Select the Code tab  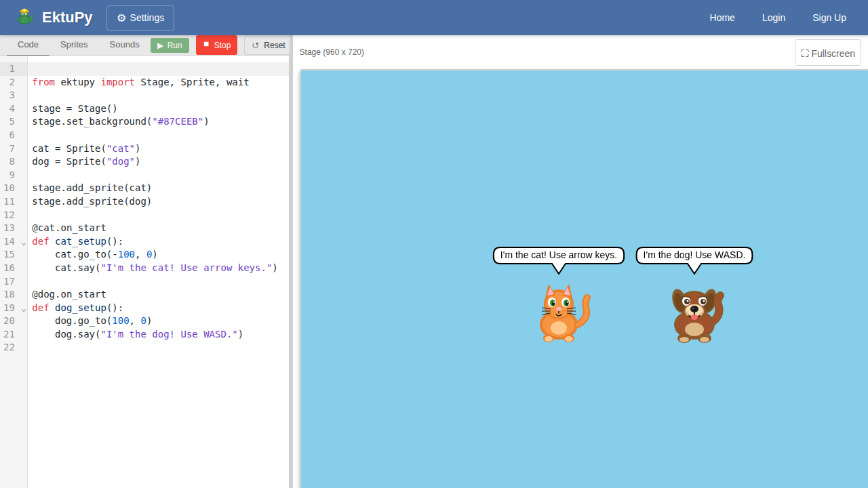(x=28, y=45)
